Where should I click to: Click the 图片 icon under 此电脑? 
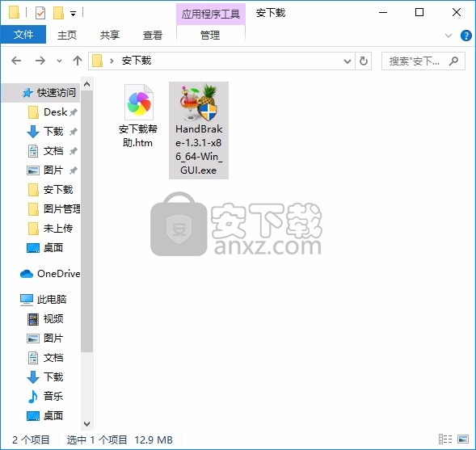[x=33, y=339]
